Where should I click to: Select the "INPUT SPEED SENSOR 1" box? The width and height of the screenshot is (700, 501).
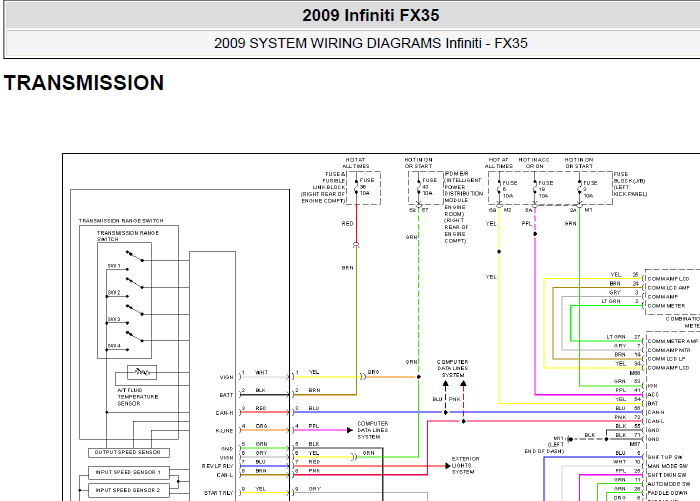(x=129, y=472)
